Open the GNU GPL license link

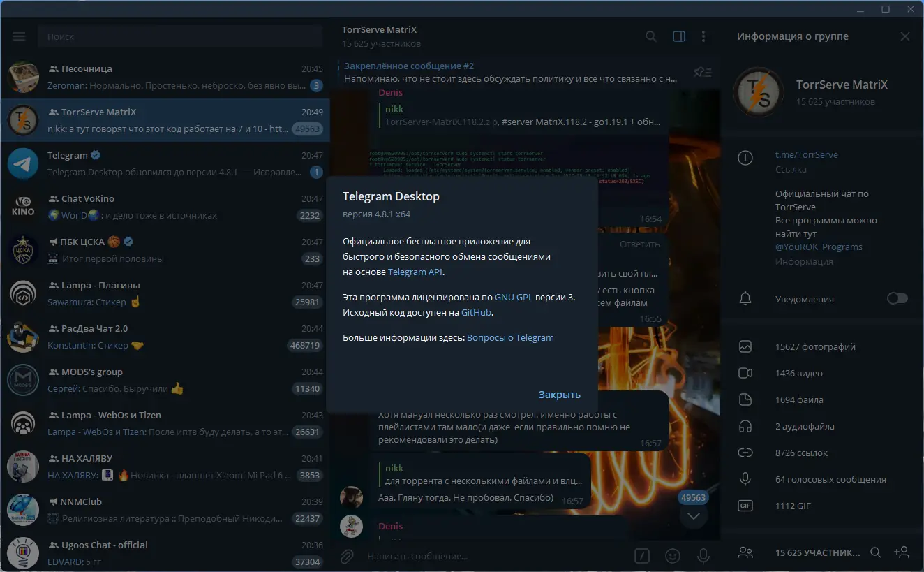(514, 297)
